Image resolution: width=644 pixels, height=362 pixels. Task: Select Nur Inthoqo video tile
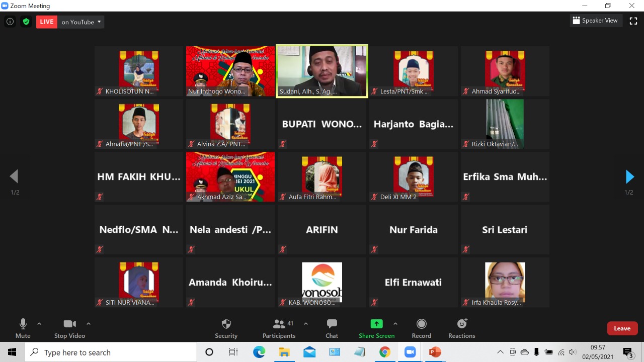point(230,71)
